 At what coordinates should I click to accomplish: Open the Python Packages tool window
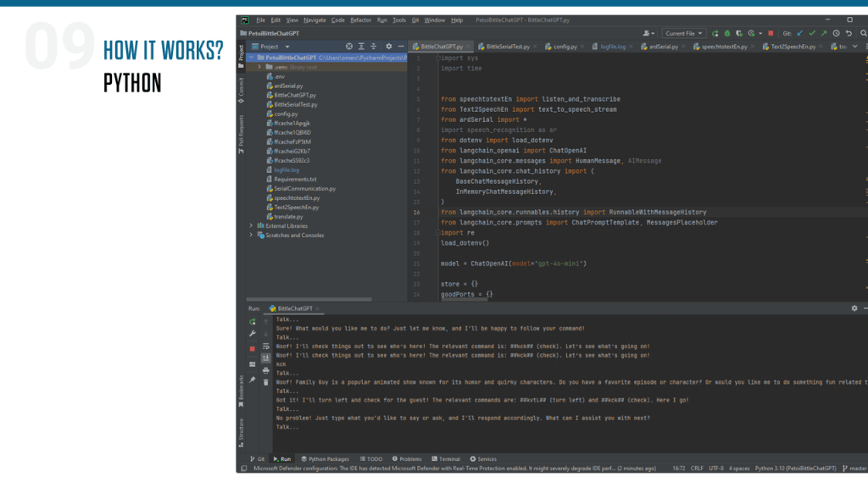coord(325,458)
